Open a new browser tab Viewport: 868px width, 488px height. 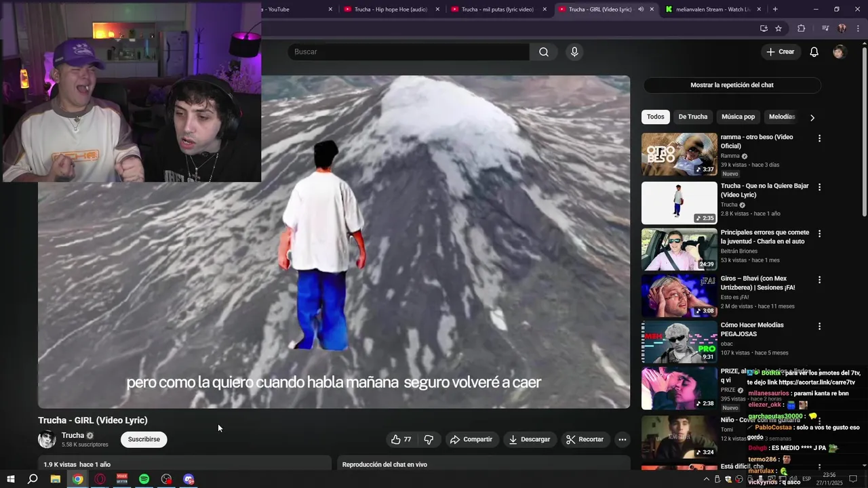[x=775, y=9]
